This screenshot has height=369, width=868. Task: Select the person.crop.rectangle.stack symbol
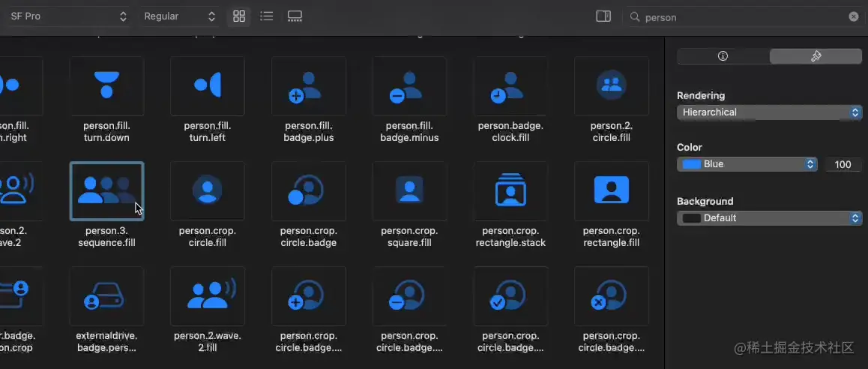click(510, 191)
